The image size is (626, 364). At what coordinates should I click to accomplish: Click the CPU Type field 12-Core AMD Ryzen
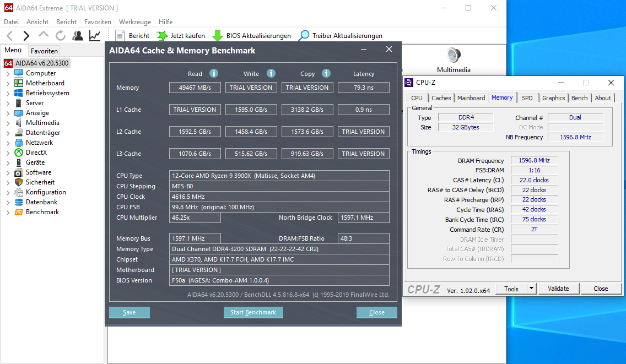point(279,176)
